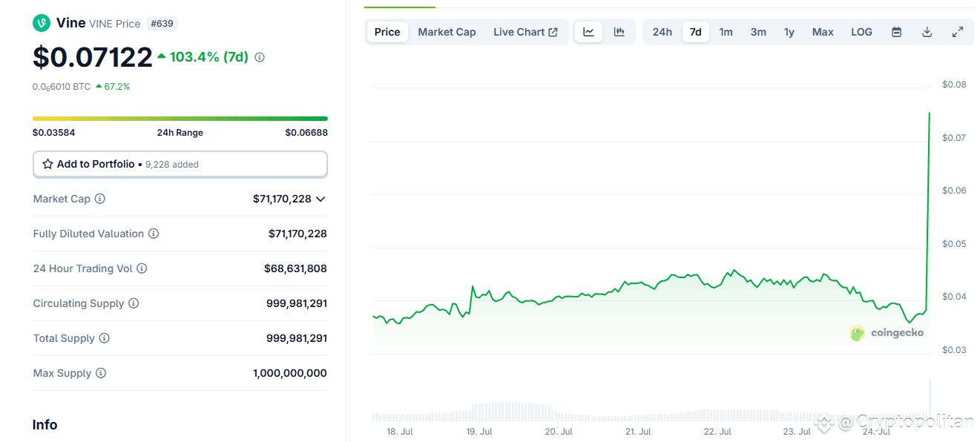
Task: Click the $0.05 price axis label
Action: click(x=954, y=244)
